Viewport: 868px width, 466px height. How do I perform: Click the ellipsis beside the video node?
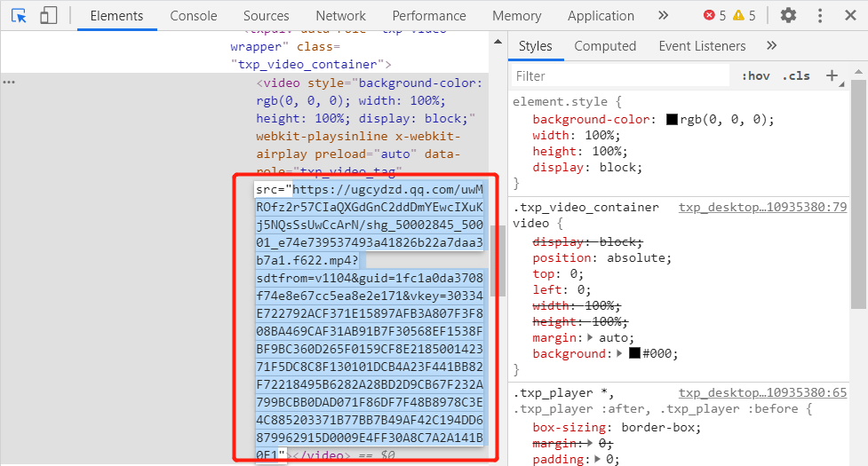coord(10,83)
